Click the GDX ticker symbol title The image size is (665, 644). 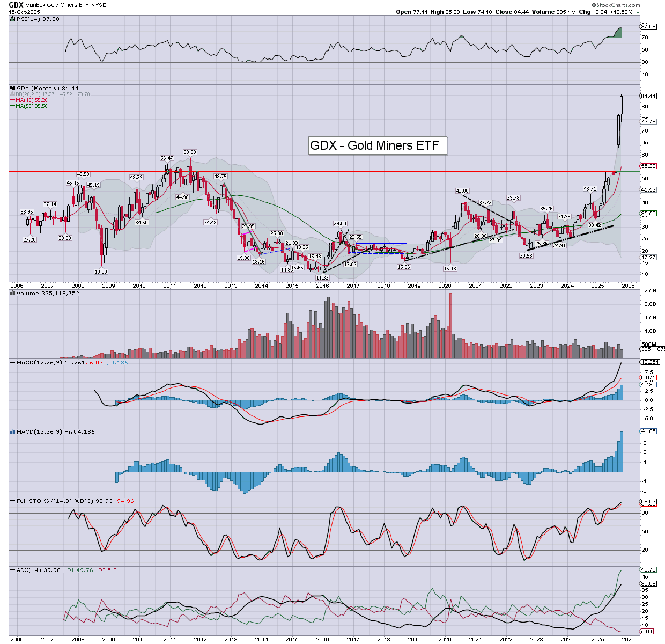[16, 5]
